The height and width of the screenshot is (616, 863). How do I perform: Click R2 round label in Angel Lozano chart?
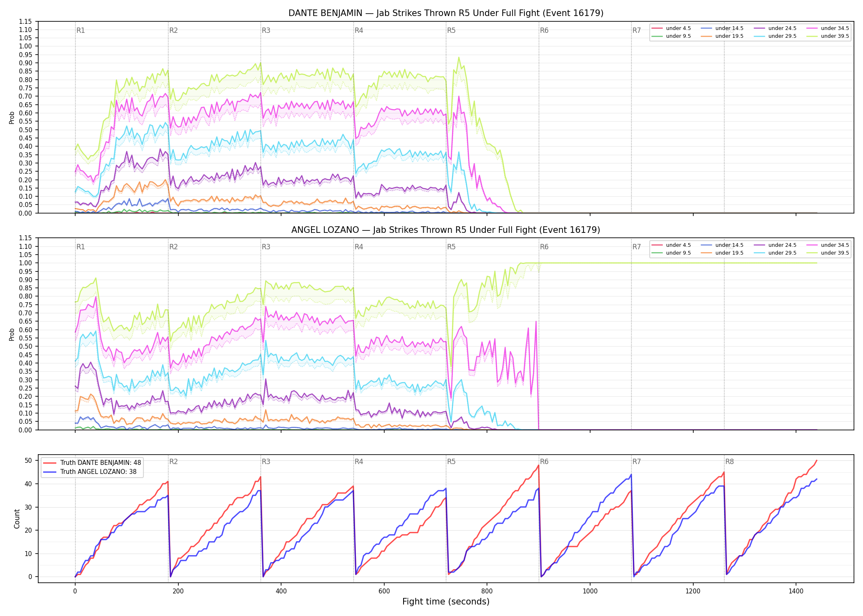tap(173, 247)
